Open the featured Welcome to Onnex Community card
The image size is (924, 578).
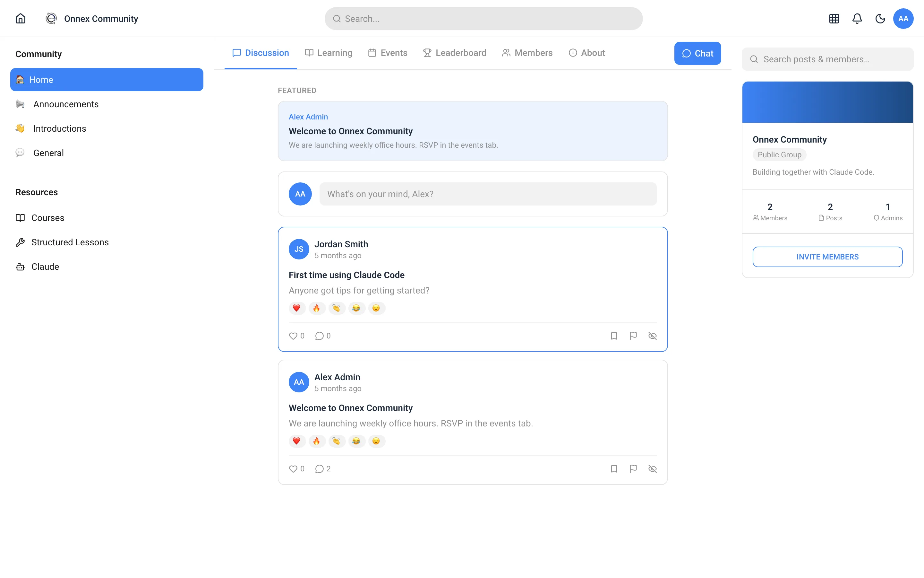[472, 131]
